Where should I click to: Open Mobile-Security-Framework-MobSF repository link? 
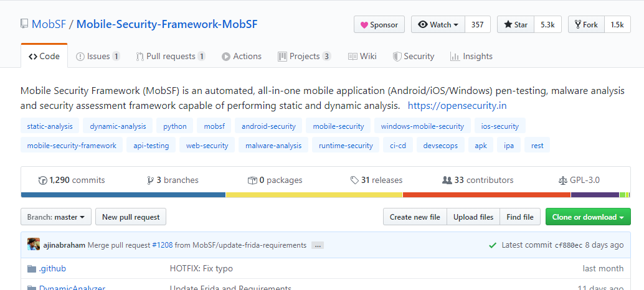pos(167,24)
